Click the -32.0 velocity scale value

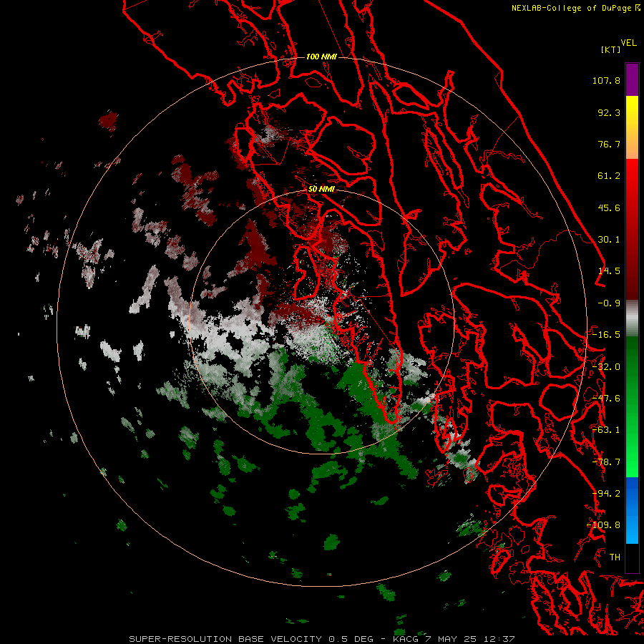coord(606,367)
